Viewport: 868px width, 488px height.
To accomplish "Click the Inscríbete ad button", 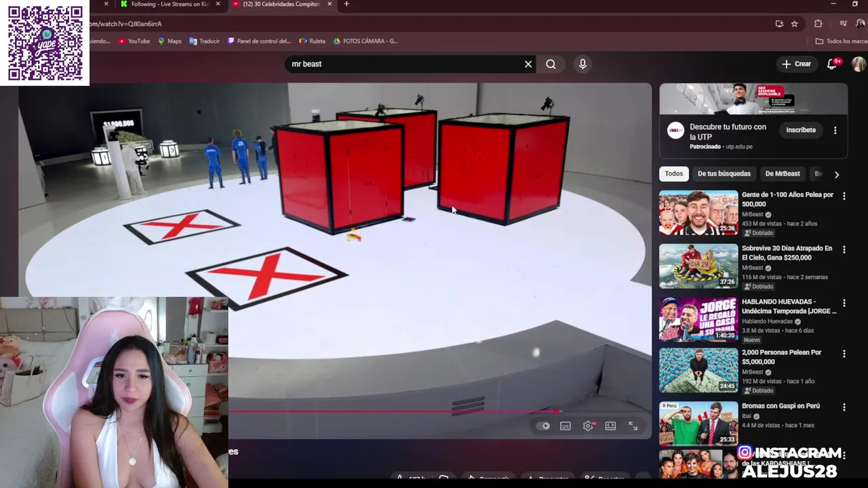I will point(801,129).
